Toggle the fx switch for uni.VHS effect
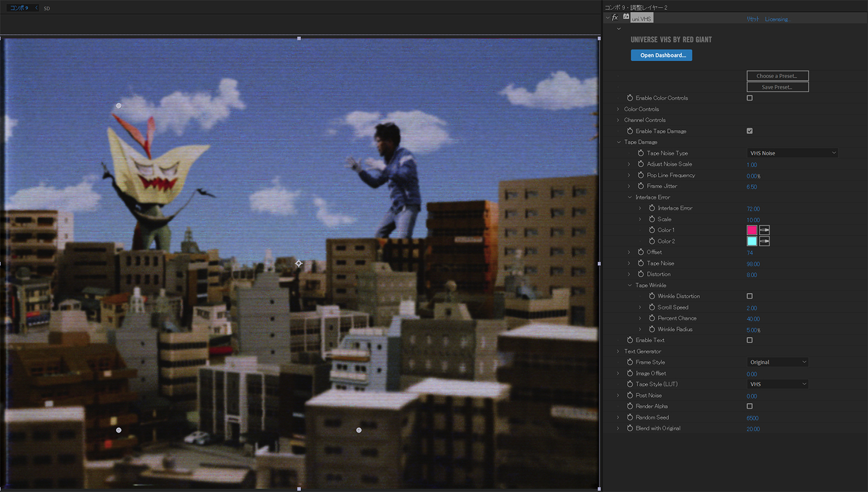Viewport: 868px width, 492px height. (615, 18)
